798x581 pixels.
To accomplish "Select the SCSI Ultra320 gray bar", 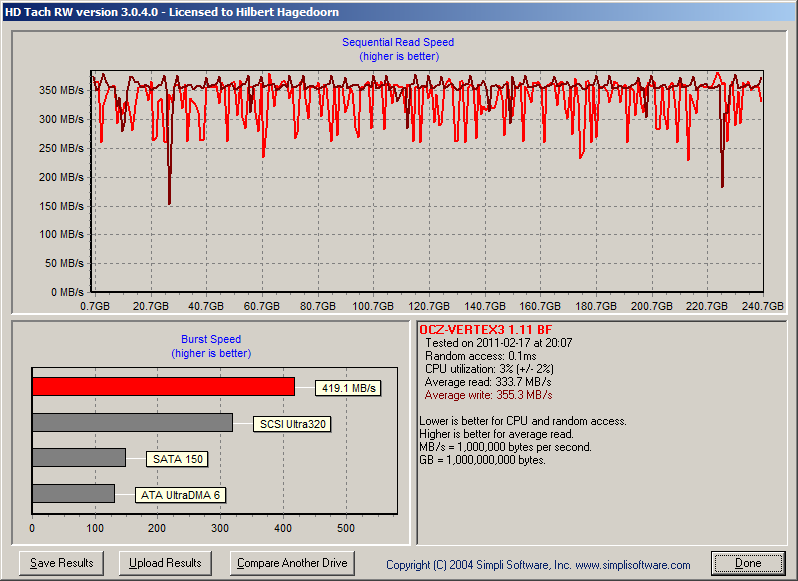I will click(x=132, y=422).
